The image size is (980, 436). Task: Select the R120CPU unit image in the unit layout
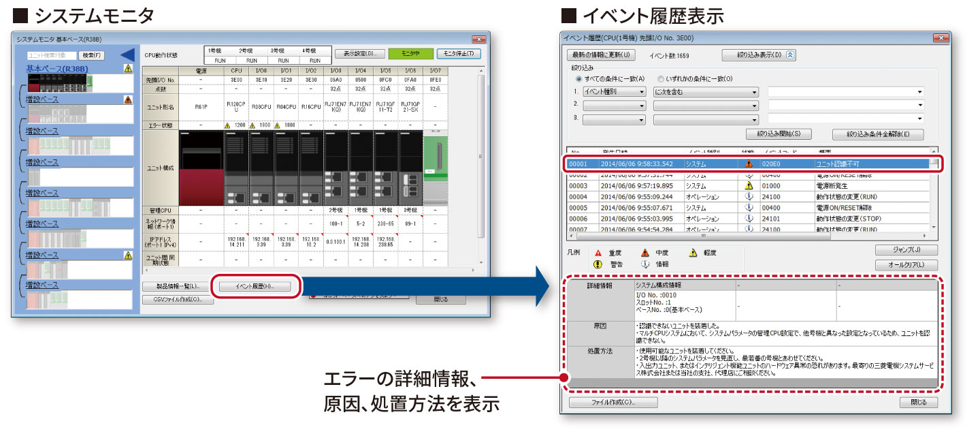pyautogui.click(x=236, y=168)
